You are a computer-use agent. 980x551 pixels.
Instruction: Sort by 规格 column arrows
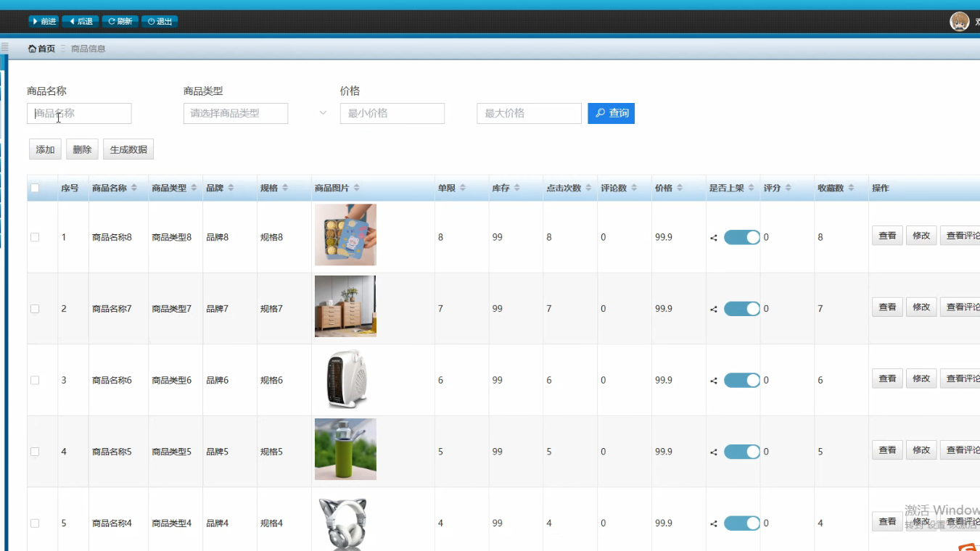click(285, 188)
